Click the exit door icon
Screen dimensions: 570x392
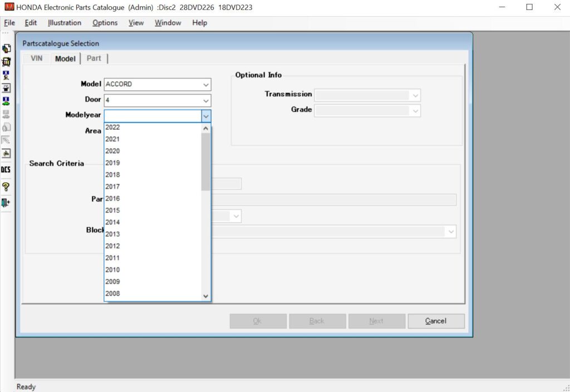pyautogui.click(x=6, y=203)
